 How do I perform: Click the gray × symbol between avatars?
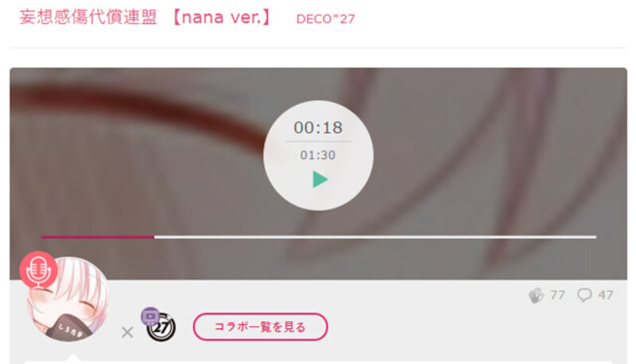(x=127, y=332)
